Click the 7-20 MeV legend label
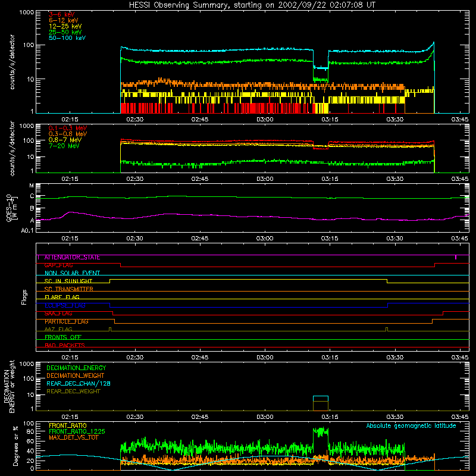Image resolution: width=476 pixels, height=476 pixels. click(64, 146)
